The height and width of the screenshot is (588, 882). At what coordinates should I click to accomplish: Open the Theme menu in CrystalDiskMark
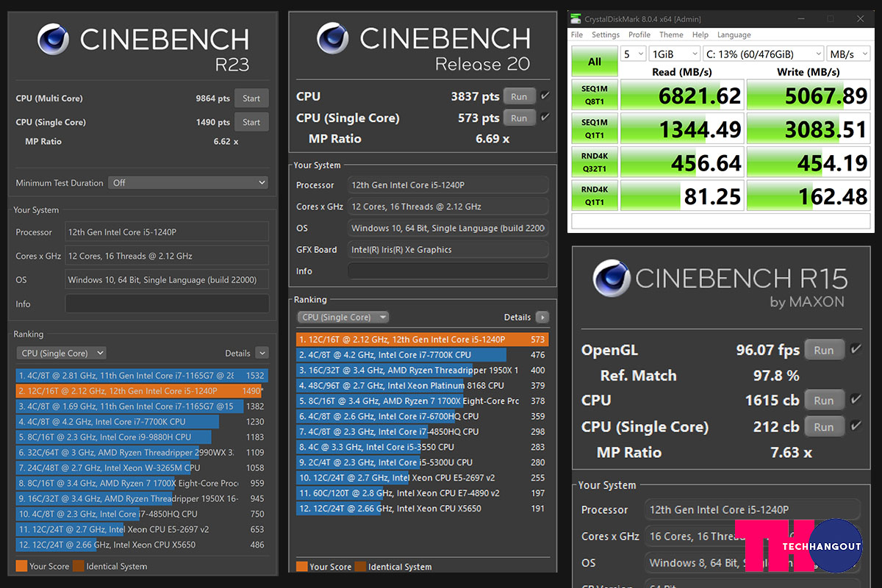tap(671, 35)
